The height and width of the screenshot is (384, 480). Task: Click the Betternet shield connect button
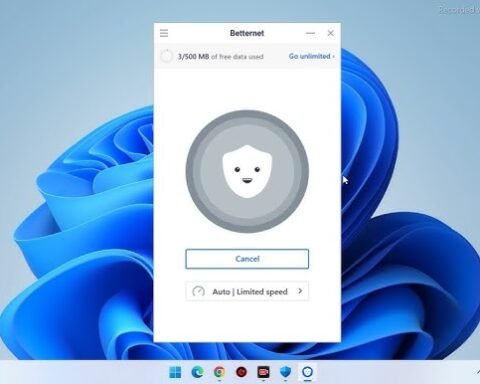[x=247, y=171]
